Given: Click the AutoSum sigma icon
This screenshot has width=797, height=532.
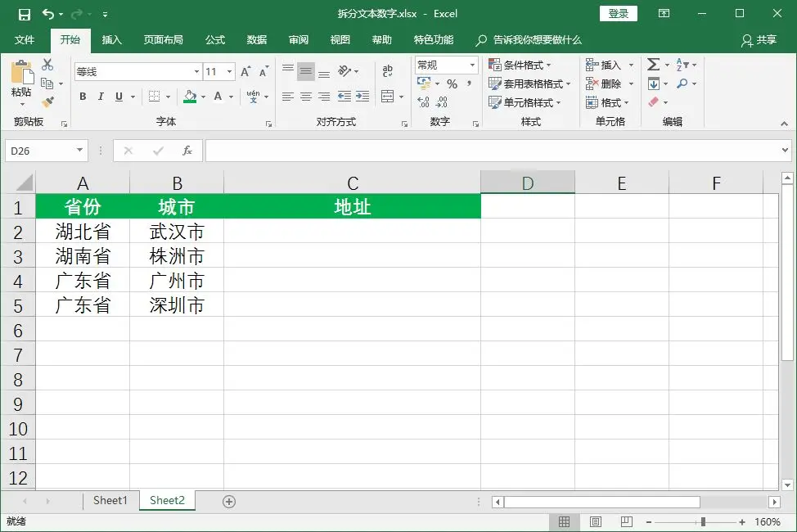Looking at the screenshot, I should [653, 65].
